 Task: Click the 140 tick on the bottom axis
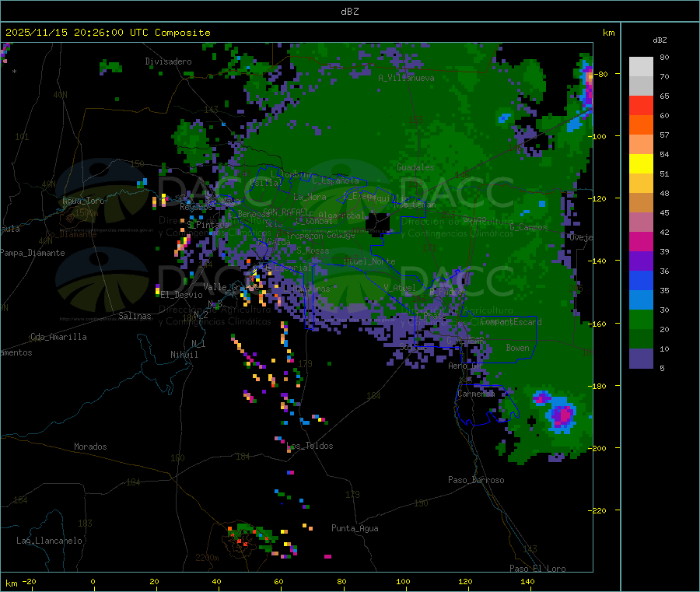point(527,581)
